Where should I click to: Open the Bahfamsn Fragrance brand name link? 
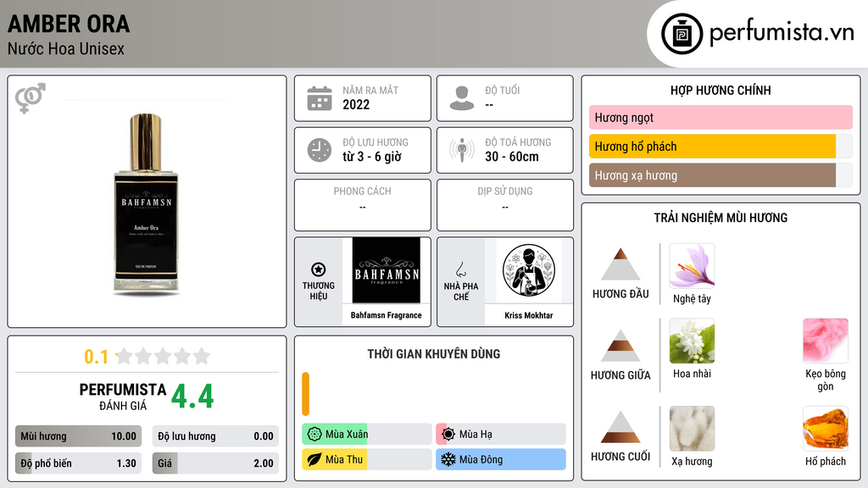387,315
